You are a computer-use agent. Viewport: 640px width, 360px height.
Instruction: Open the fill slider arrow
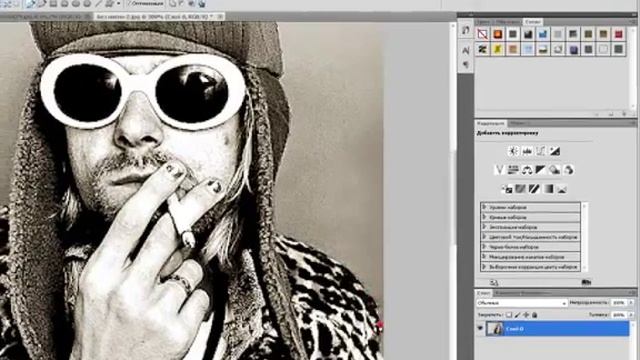coord(631,315)
